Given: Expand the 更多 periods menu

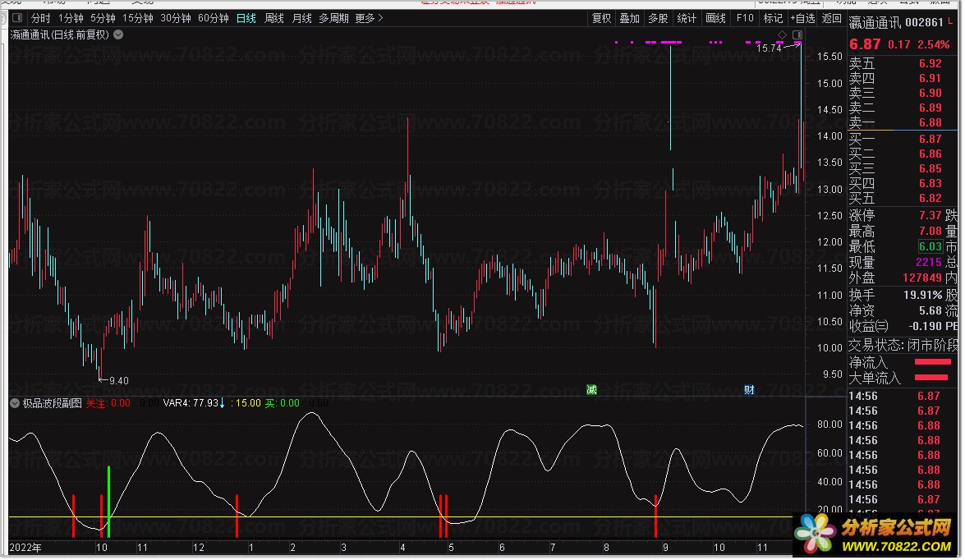Looking at the screenshot, I should pyautogui.click(x=369, y=18).
